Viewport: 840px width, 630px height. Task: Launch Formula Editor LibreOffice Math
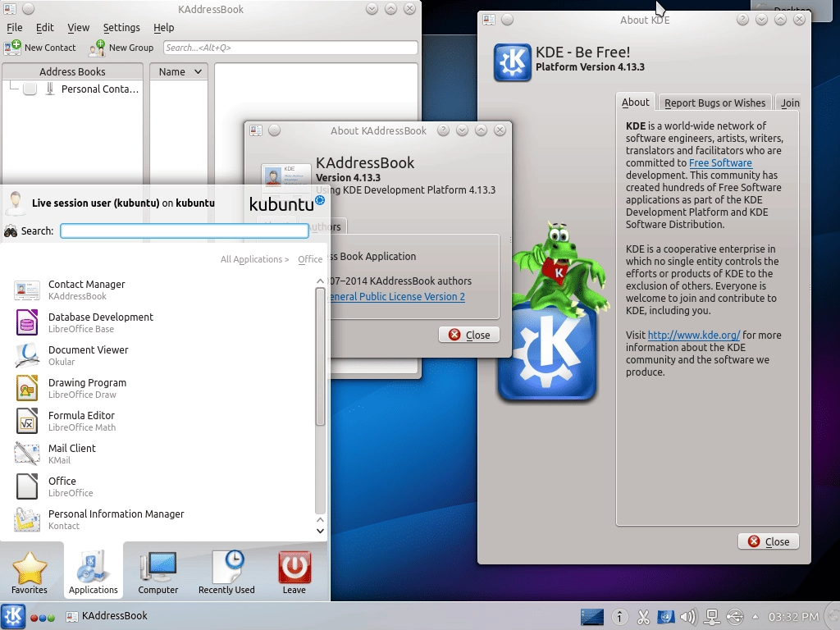pos(161,421)
